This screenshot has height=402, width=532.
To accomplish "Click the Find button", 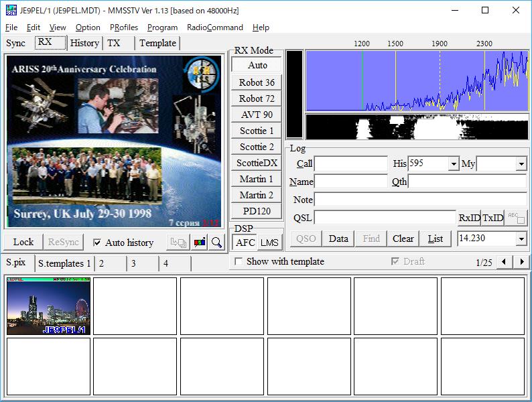I will (371, 239).
